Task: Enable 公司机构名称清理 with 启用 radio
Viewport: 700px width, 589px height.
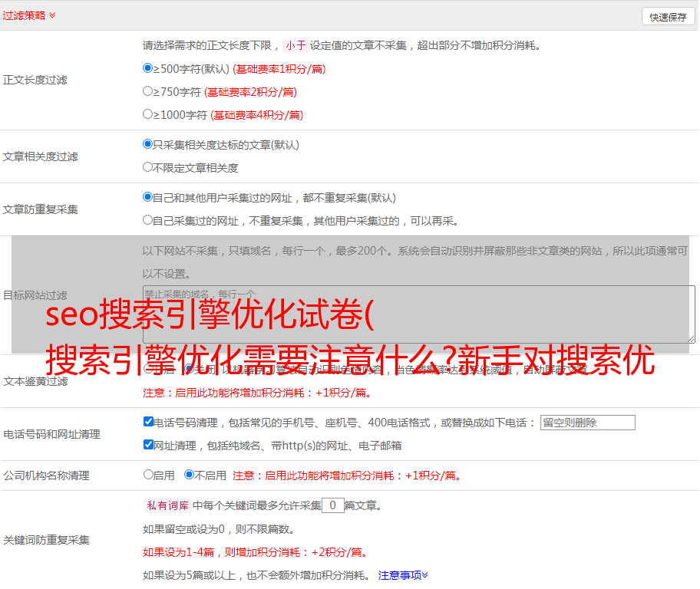Action: pos(148,475)
